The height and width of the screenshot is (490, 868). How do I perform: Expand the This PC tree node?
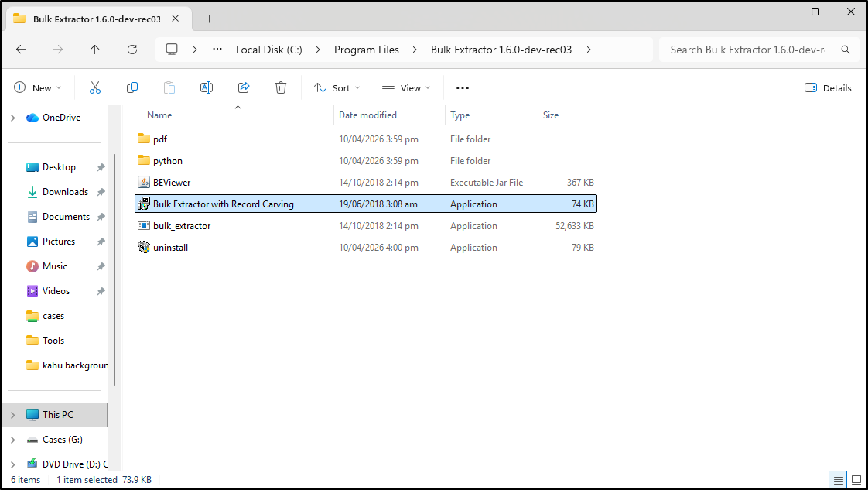click(x=12, y=415)
